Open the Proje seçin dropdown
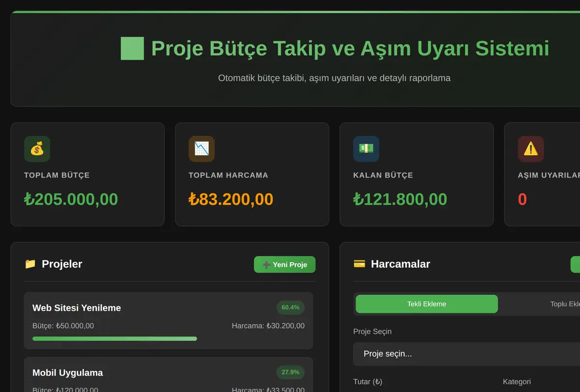Screen dimensions: 580x392 click(466, 354)
